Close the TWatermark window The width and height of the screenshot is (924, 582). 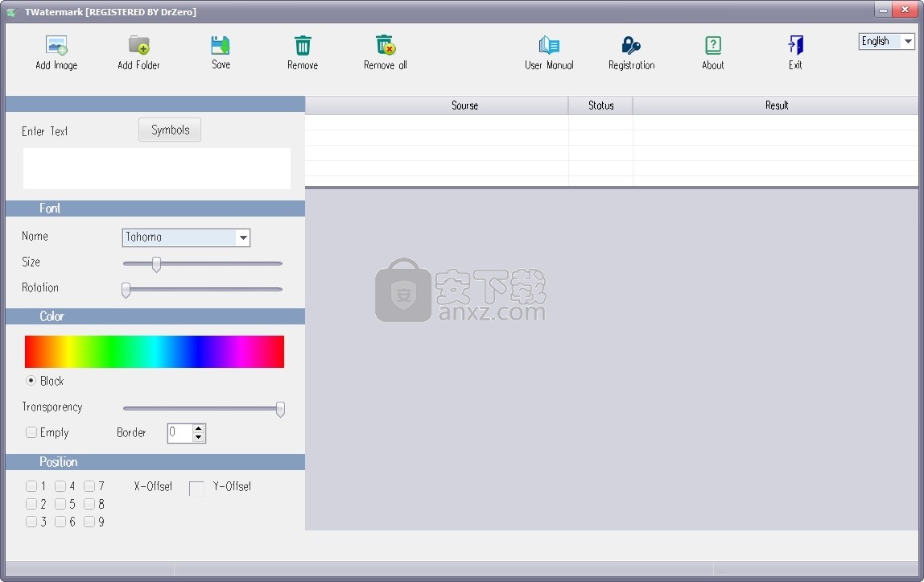905,10
